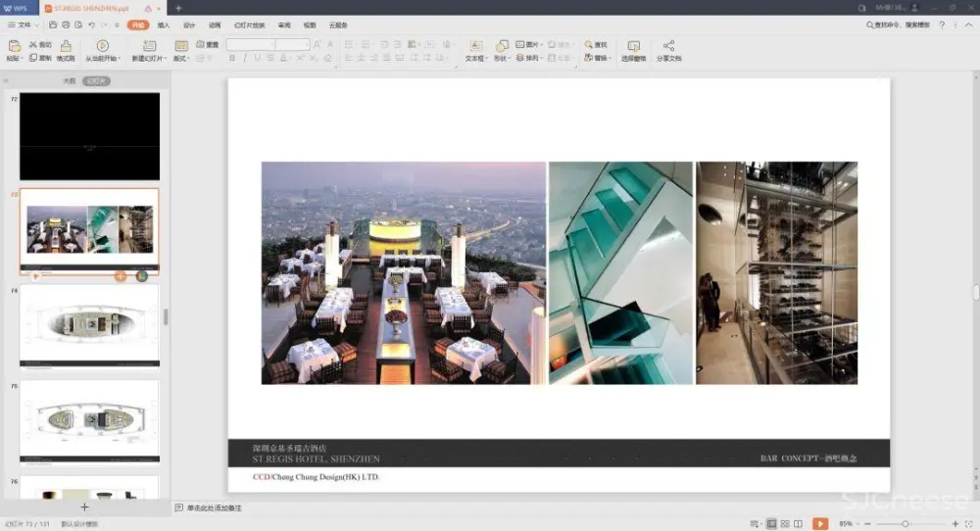Click the orange play slideshow button in status bar
The width and height of the screenshot is (980, 531).
819,524
